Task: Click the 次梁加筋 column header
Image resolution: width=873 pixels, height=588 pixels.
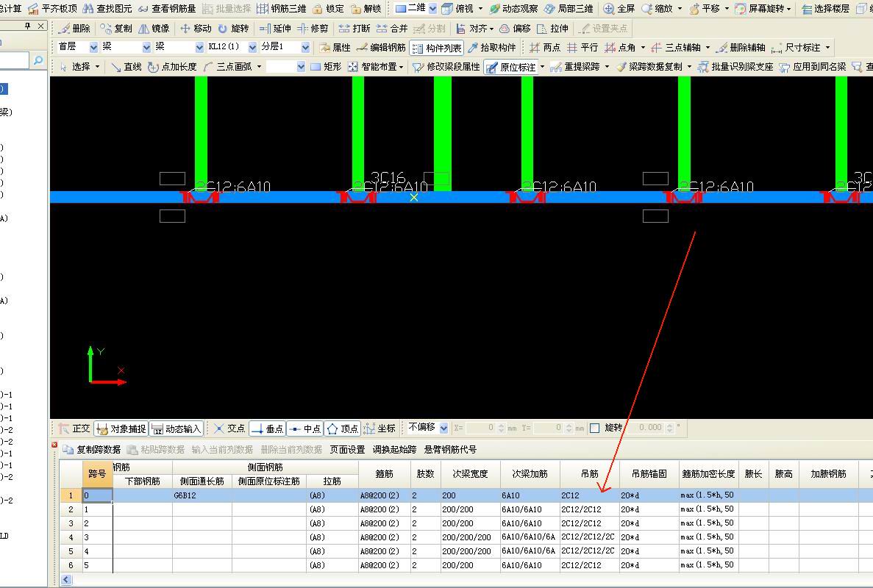Action: [x=530, y=474]
